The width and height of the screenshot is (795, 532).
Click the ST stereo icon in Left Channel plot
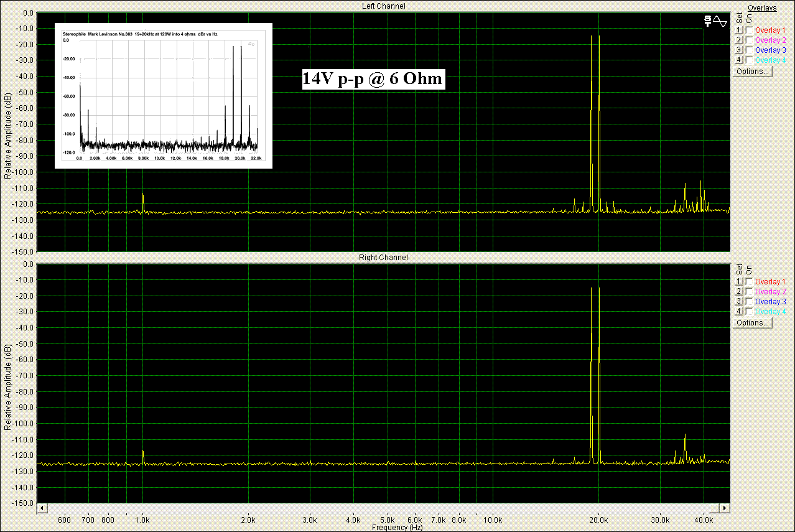(x=708, y=21)
